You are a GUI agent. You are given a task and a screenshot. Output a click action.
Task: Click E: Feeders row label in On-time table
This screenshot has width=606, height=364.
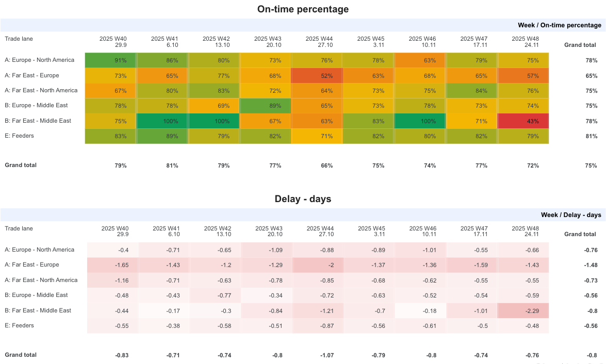click(19, 136)
